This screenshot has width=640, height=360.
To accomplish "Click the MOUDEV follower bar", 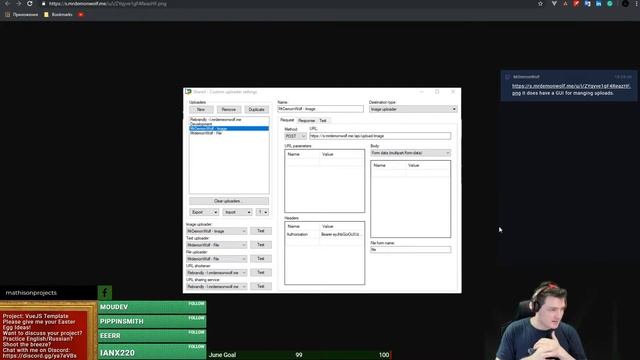I will coord(152,307).
